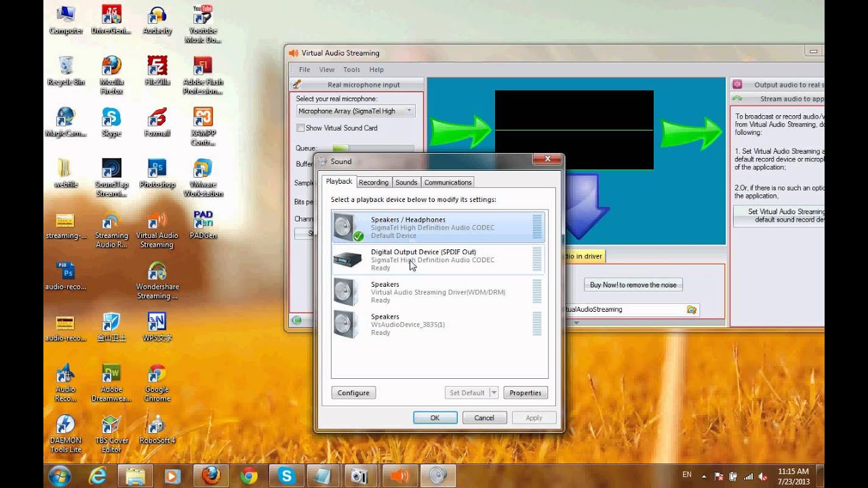Screen dimensions: 868x488
Task: Open MagicCamera desktop icon
Action: 66,122
